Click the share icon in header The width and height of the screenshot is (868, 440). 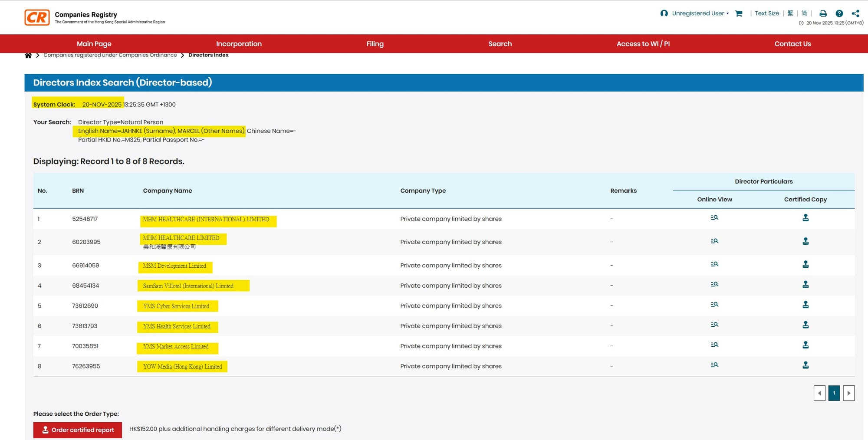(x=855, y=13)
